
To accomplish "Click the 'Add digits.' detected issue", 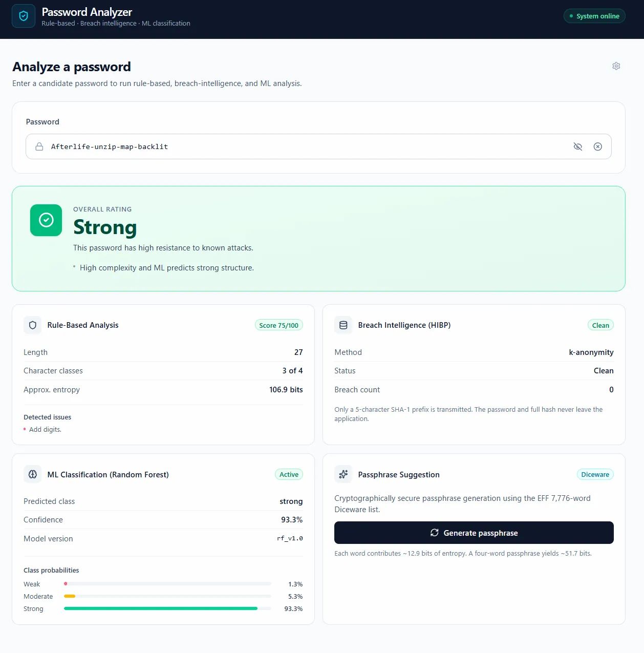I will click(45, 430).
